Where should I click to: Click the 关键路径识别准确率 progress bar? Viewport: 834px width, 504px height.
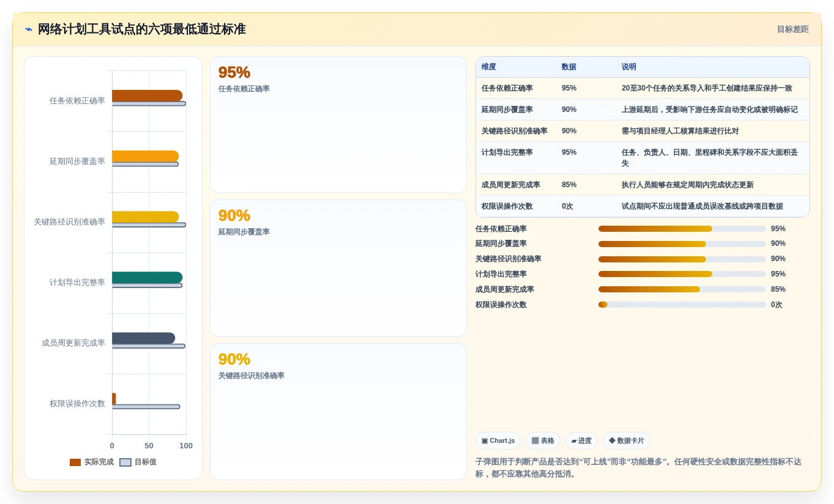682,259
